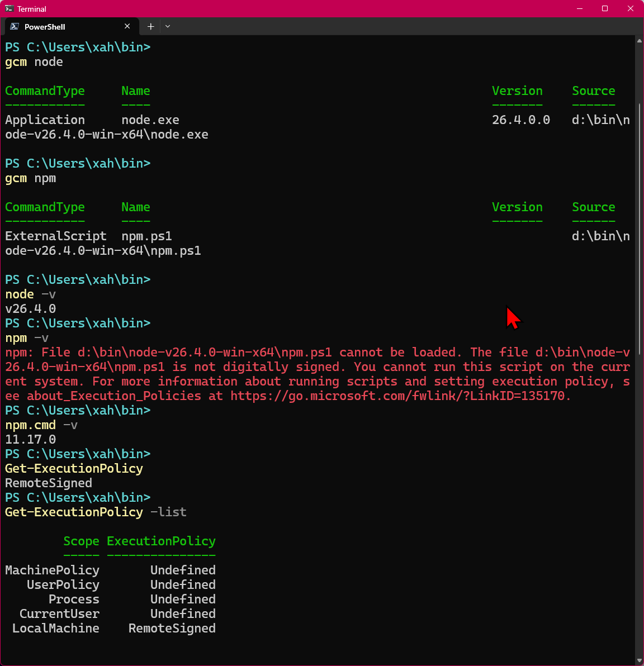Maximize the Terminal window
The height and width of the screenshot is (666, 644).
[605, 8]
